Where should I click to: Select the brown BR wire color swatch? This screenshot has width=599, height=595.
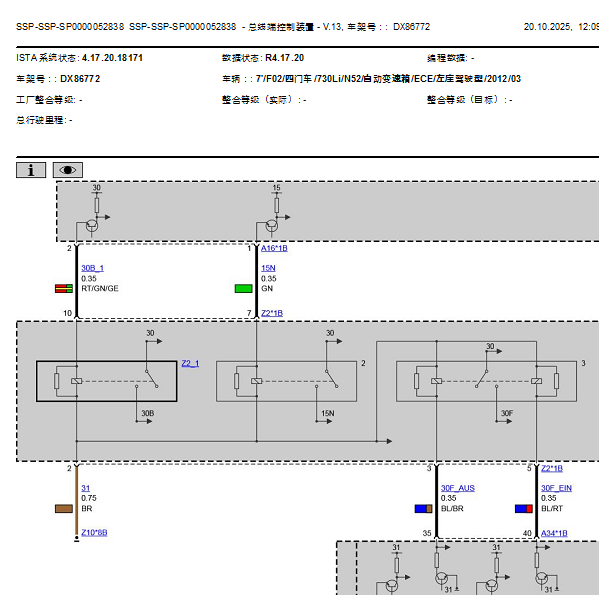(x=64, y=509)
